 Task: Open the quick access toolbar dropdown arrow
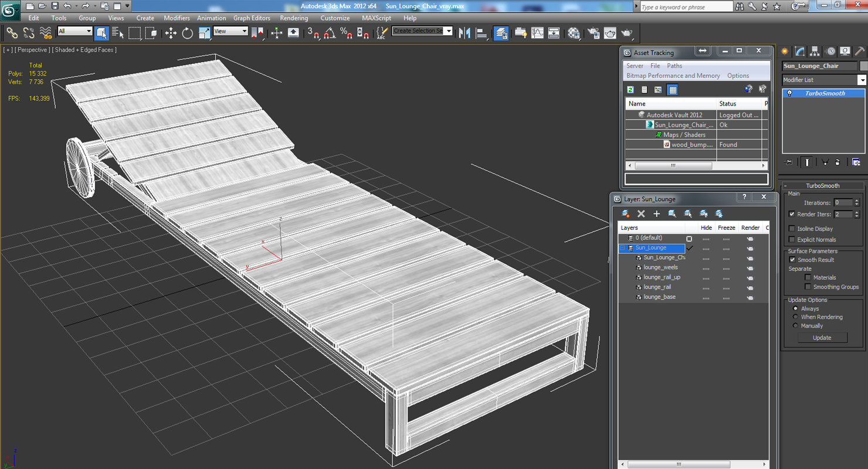127,6
